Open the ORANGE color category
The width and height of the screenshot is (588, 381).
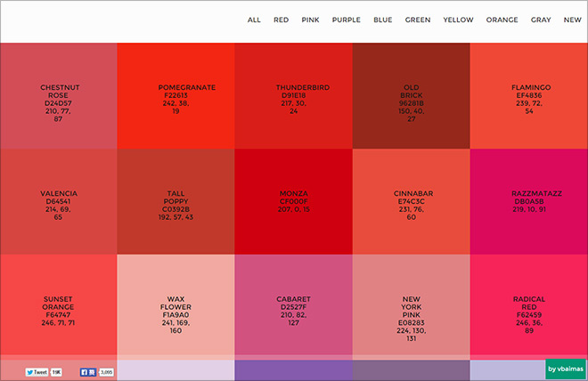502,20
